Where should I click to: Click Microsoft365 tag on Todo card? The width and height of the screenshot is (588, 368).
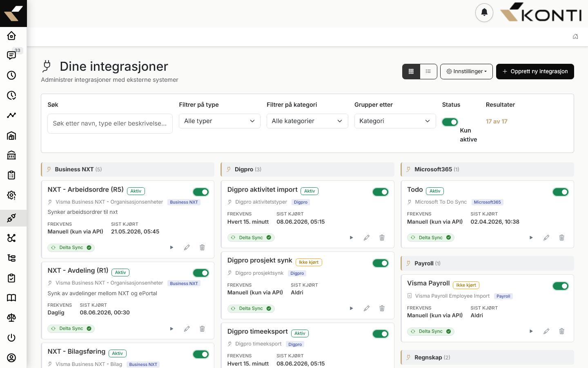click(x=488, y=202)
